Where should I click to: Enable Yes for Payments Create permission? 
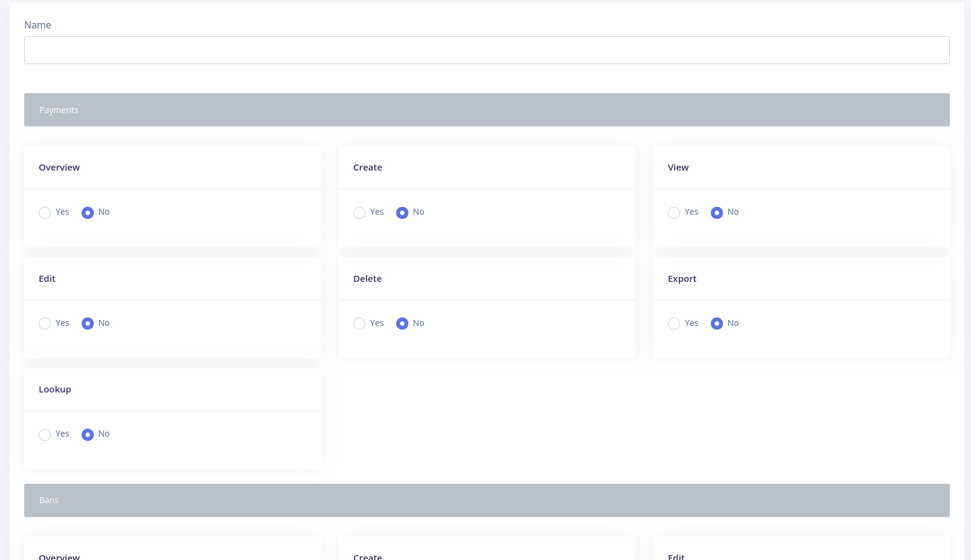pyautogui.click(x=359, y=213)
